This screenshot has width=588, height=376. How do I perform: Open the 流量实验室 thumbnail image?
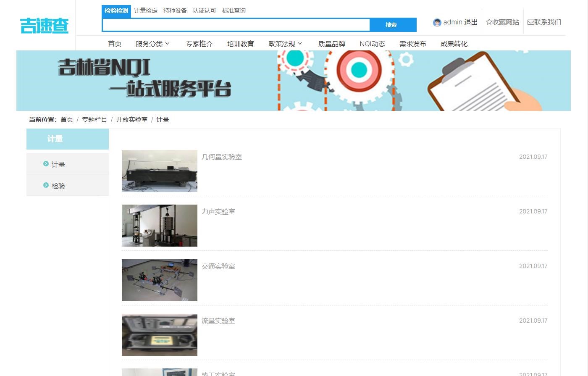[160, 335]
